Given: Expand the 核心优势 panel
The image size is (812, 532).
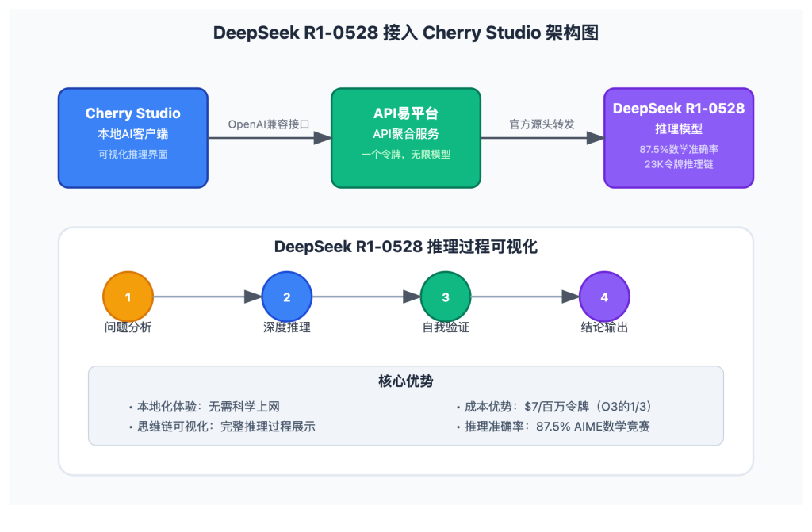Looking at the screenshot, I should [406, 381].
